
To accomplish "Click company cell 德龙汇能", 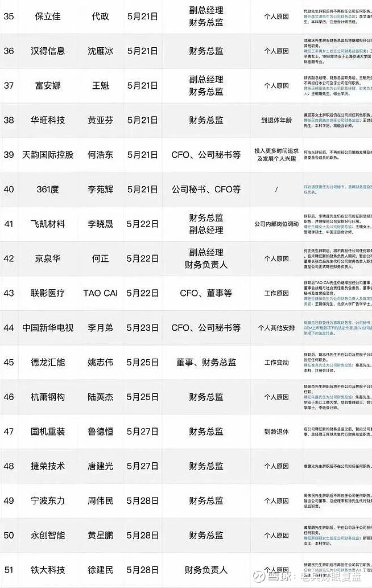I will tap(48, 362).
